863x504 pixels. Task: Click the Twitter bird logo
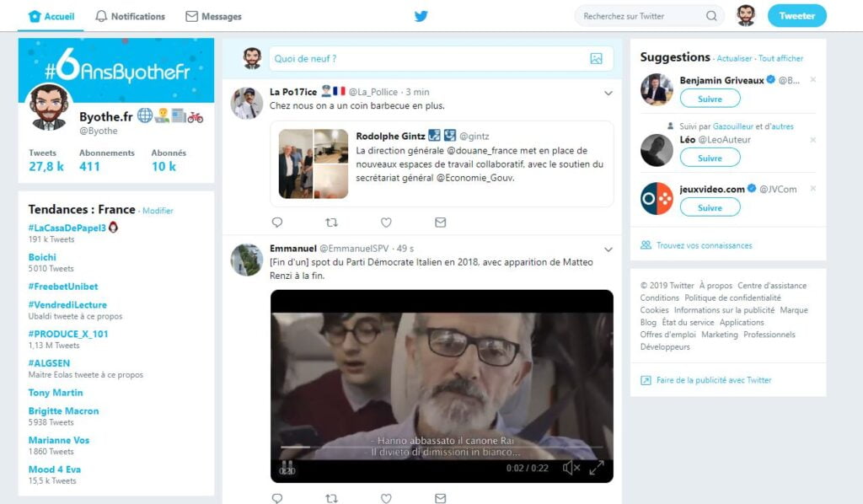(421, 16)
